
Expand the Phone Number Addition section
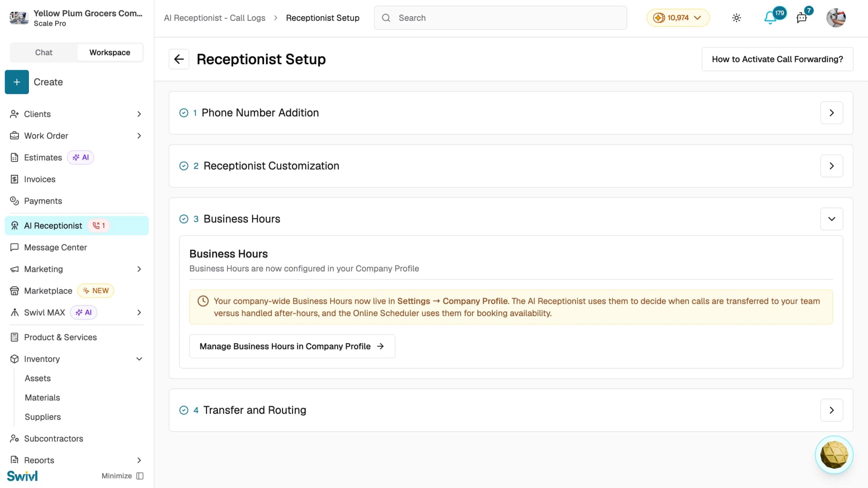(x=832, y=113)
